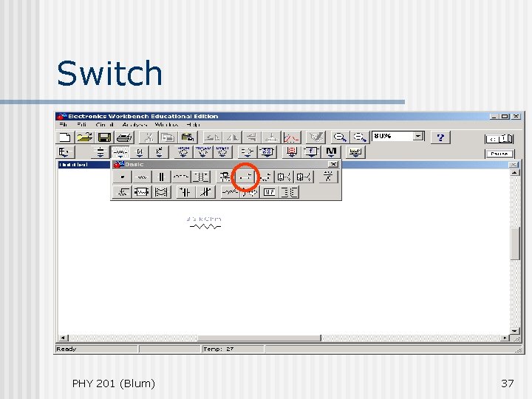
Task: Open the Analog ICs parts bin
Action: tap(183, 152)
